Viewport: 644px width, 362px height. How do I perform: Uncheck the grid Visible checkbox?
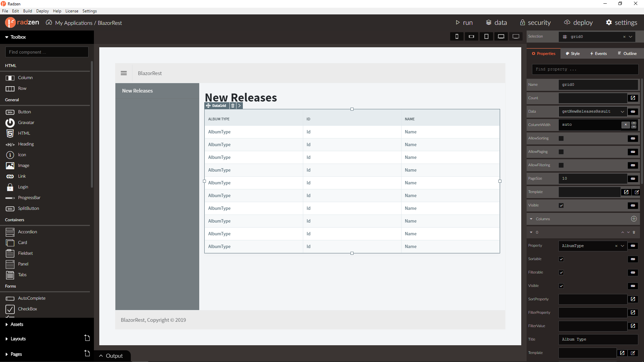coord(561,205)
